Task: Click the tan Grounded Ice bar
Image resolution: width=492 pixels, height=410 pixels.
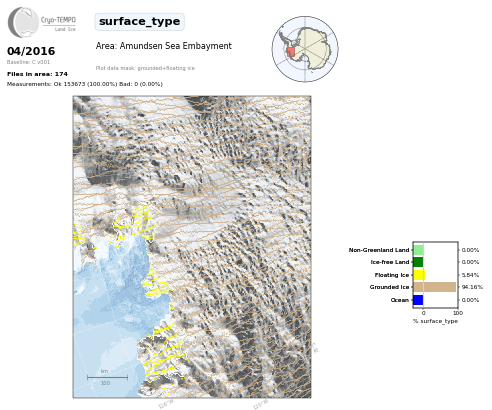Action: point(435,287)
